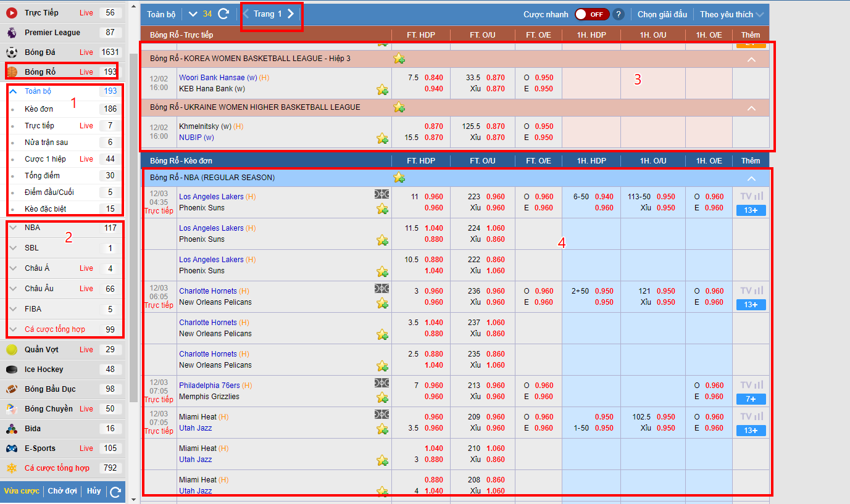This screenshot has height=504, width=850.
Task: Open court view icon for Miami Heat match
Action: coord(381,415)
